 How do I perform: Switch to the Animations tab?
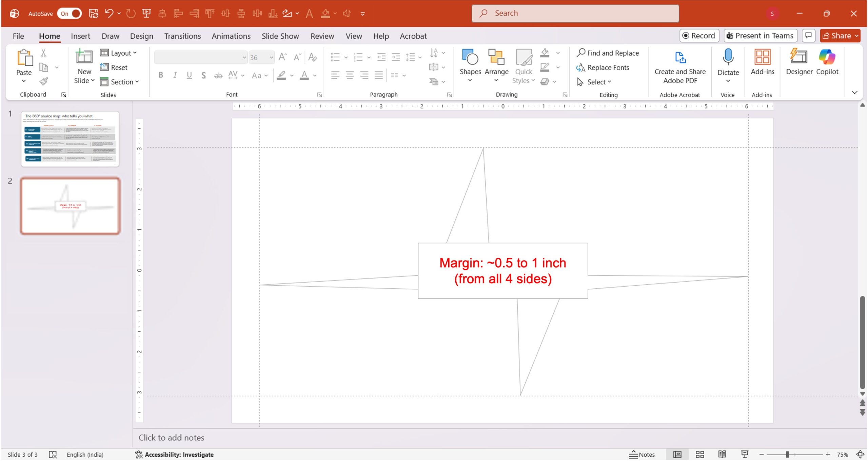coord(231,36)
